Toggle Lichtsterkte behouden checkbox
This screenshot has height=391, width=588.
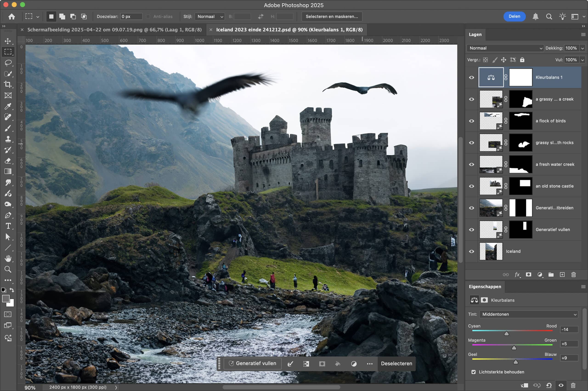click(x=473, y=372)
